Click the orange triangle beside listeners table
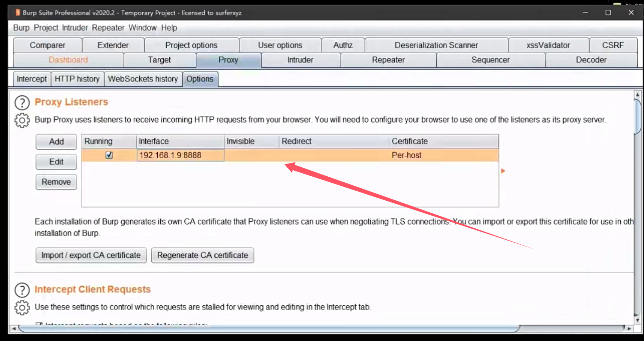Viewport: 644px width, 341px height. pyautogui.click(x=503, y=171)
